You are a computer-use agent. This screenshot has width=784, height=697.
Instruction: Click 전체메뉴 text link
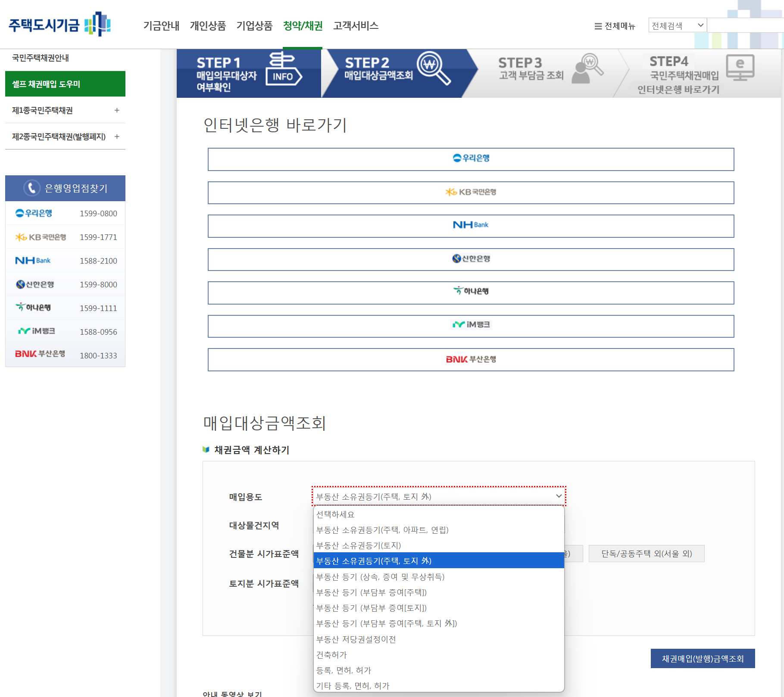[620, 26]
